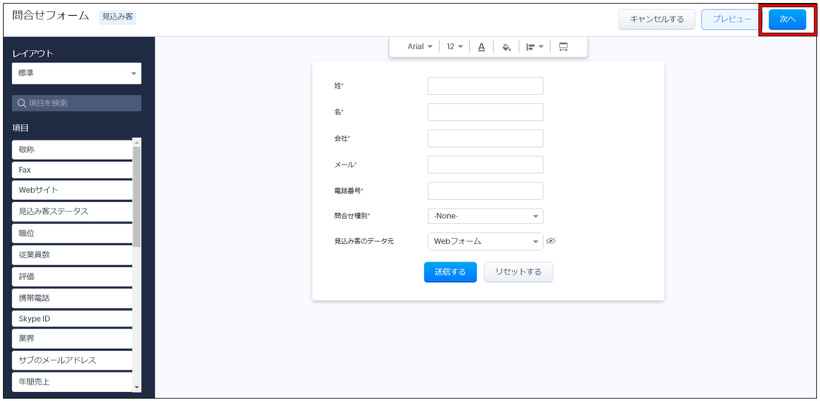Click the search magnifier icon in sidebar
820x401 pixels.
[22, 103]
